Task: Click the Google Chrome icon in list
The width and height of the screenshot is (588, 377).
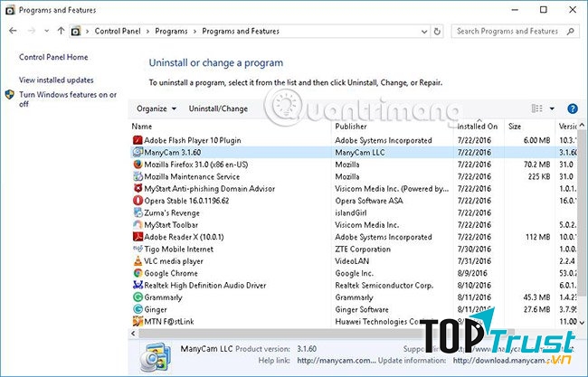Action: pos(138,273)
